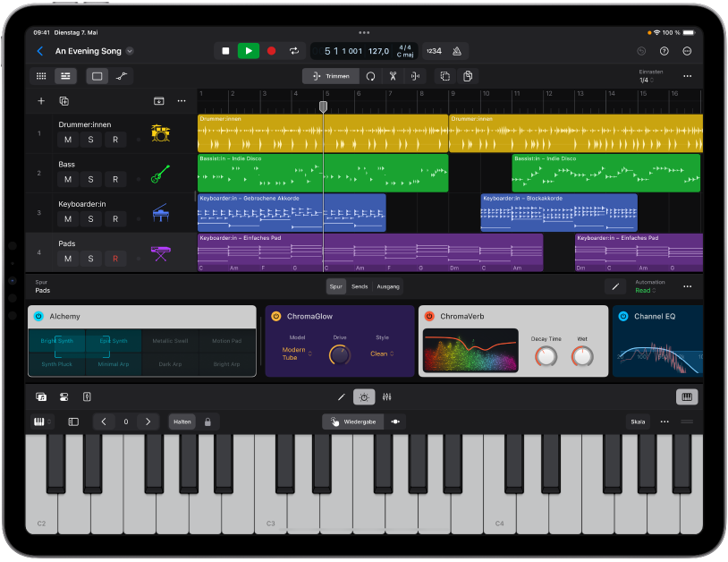Screen dimensions: 728x562
Task: Select the Sends tab
Action: point(360,287)
